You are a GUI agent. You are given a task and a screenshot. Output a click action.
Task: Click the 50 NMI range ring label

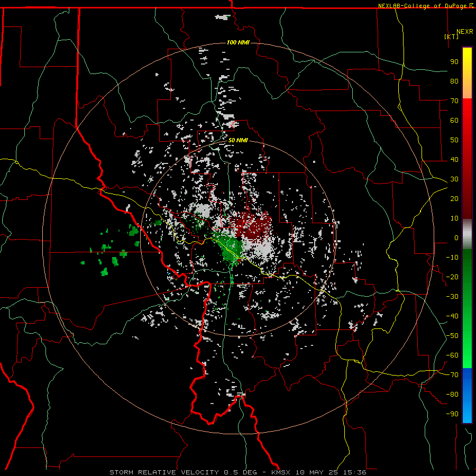click(x=238, y=140)
